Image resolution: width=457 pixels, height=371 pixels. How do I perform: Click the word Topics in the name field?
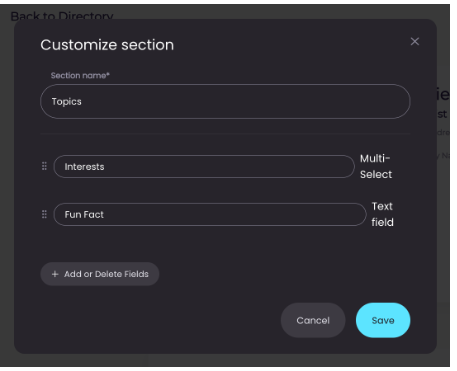[x=66, y=102]
